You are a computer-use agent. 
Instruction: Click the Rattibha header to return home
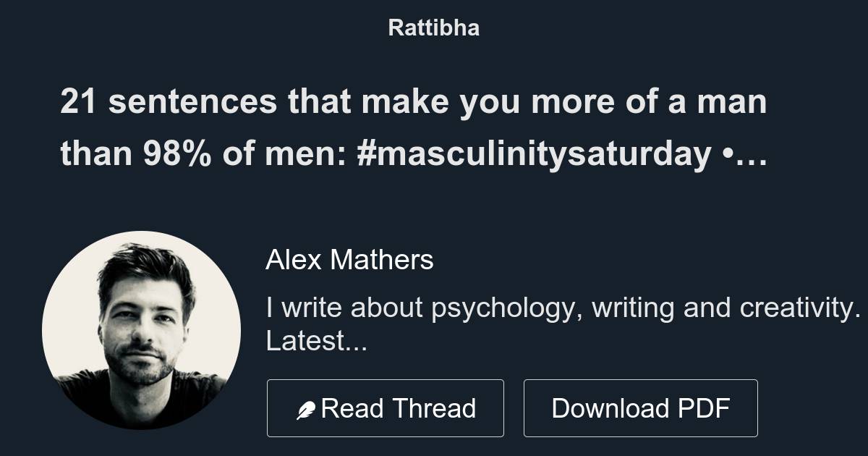pos(433,28)
